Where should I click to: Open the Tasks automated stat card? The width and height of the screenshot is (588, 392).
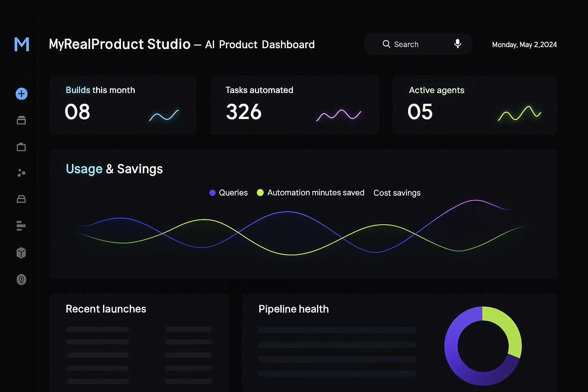tap(294, 105)
